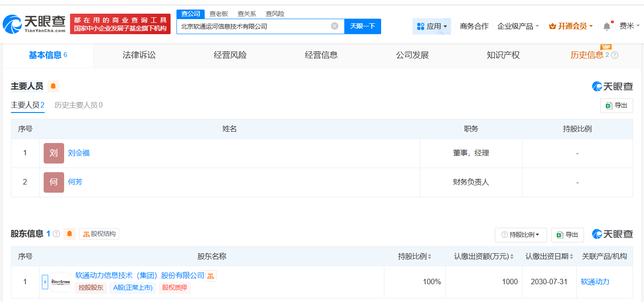Click the 软通动力 link in 关联产品/机构 column
Viewport: 644px width, 302px height.
[594, 282]
